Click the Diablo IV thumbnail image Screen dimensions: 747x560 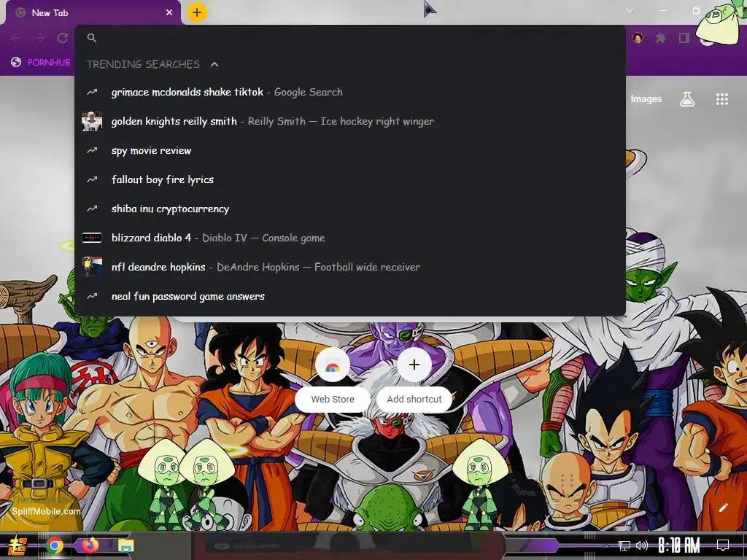(92, 238)
